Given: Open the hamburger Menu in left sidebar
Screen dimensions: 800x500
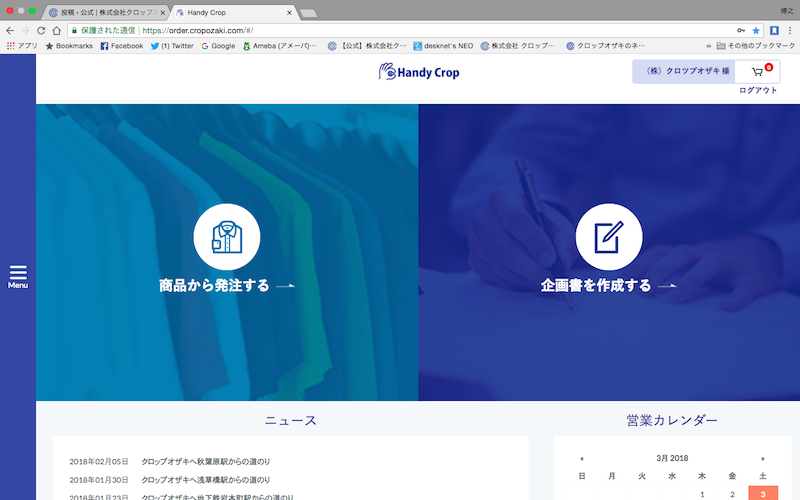Looking at the screenshot, I should tap(18, 276).
